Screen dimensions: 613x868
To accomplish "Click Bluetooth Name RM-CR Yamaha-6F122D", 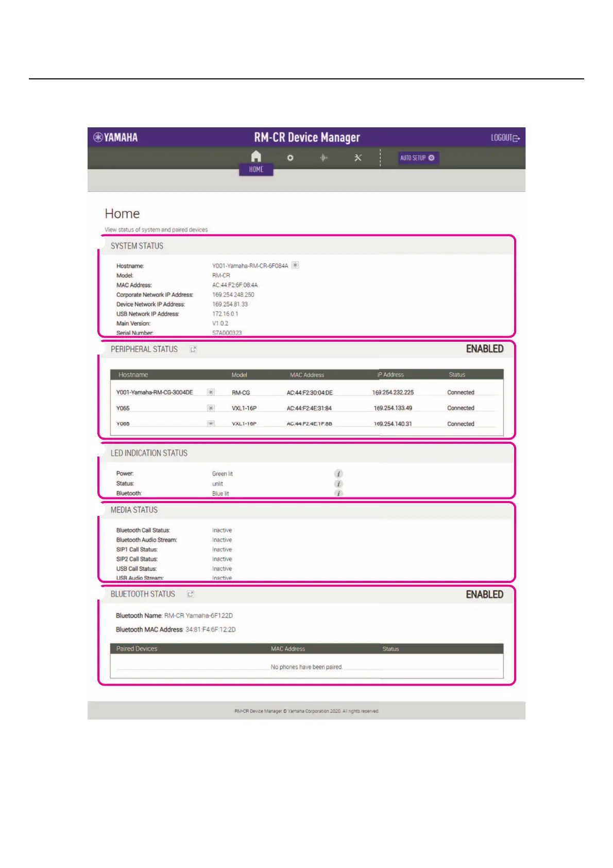I will click(x=198, y=615).
